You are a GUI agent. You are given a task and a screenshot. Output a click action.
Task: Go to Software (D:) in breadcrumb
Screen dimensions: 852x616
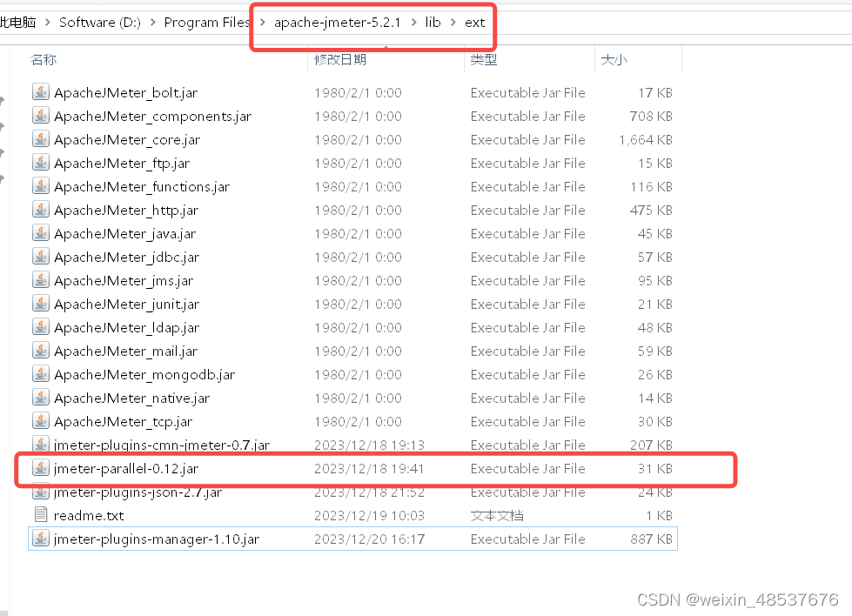point(100,23)
